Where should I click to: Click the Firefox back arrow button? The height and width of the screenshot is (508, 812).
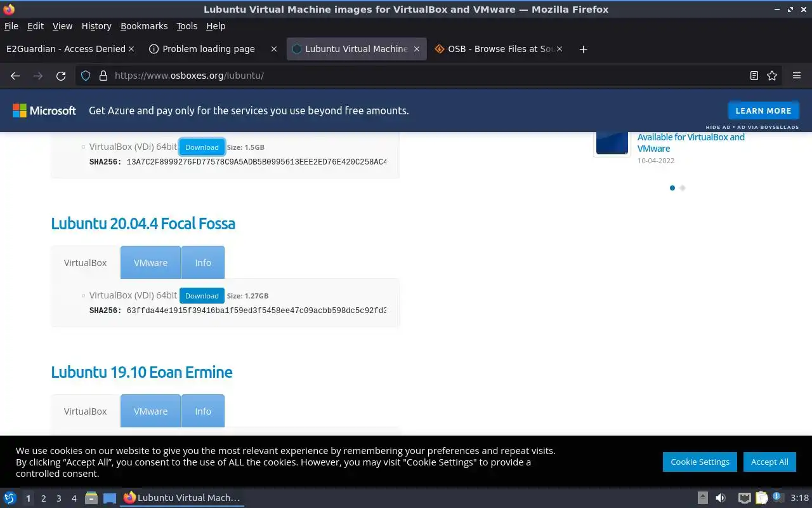(15, 76)
